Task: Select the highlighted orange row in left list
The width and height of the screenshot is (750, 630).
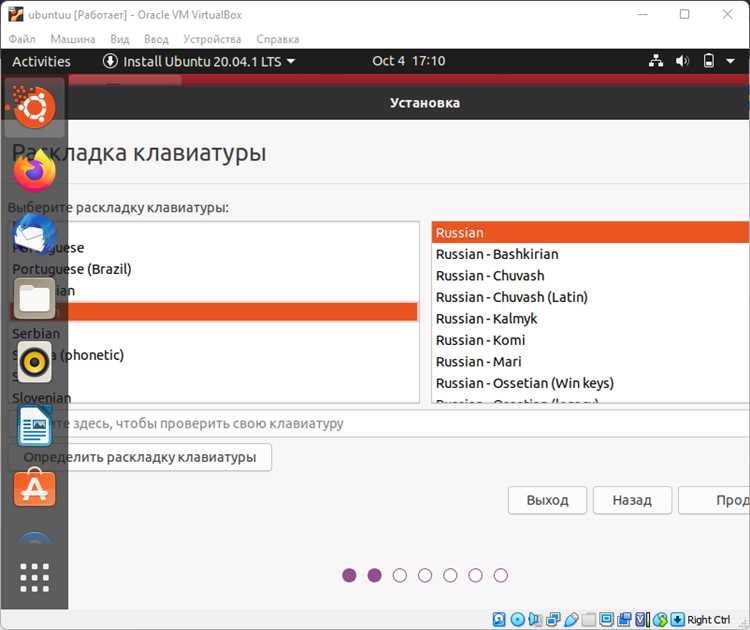Action: pos(214,311)
